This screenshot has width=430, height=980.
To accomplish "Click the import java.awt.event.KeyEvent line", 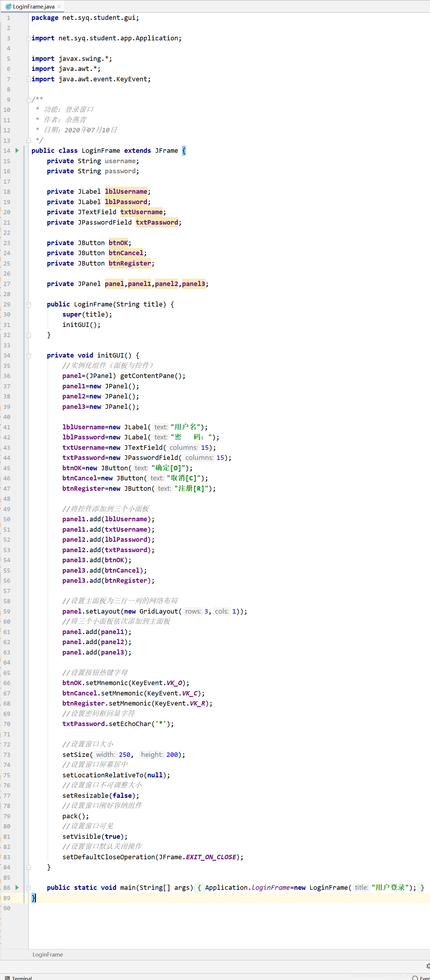I will tap(91, 79).
